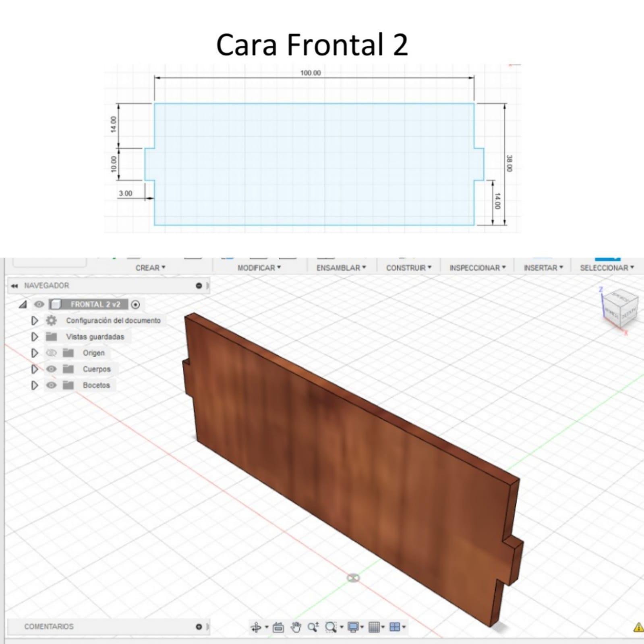Expand the Bocetos node
The width and height of the screenshot is (644, 644).
click(35, 385)
